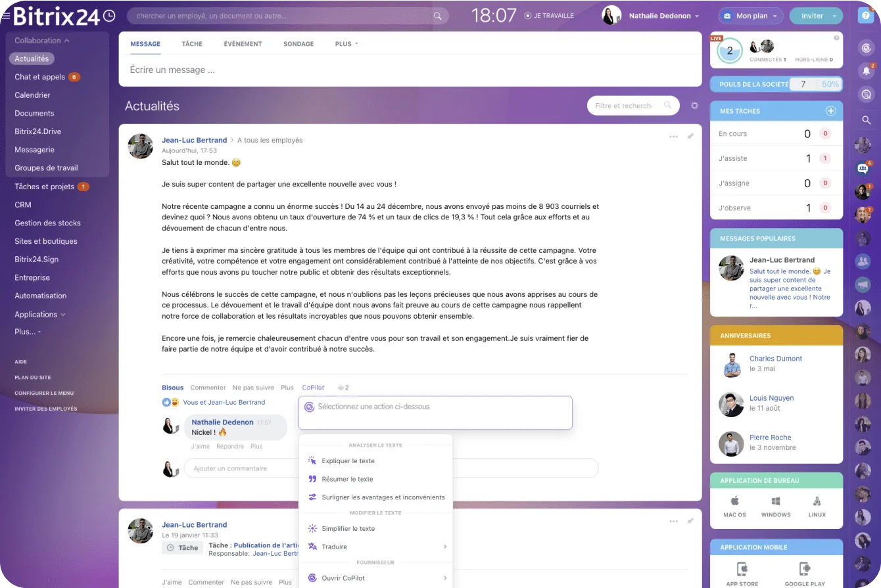Toggle the JE TRAVAILLE work status
The image size is (881, 588).
coord(549,16)
